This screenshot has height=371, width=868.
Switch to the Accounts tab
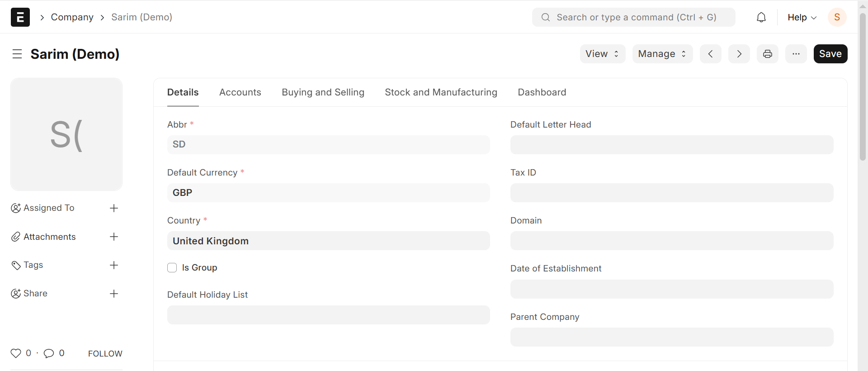tap(240, 92)
